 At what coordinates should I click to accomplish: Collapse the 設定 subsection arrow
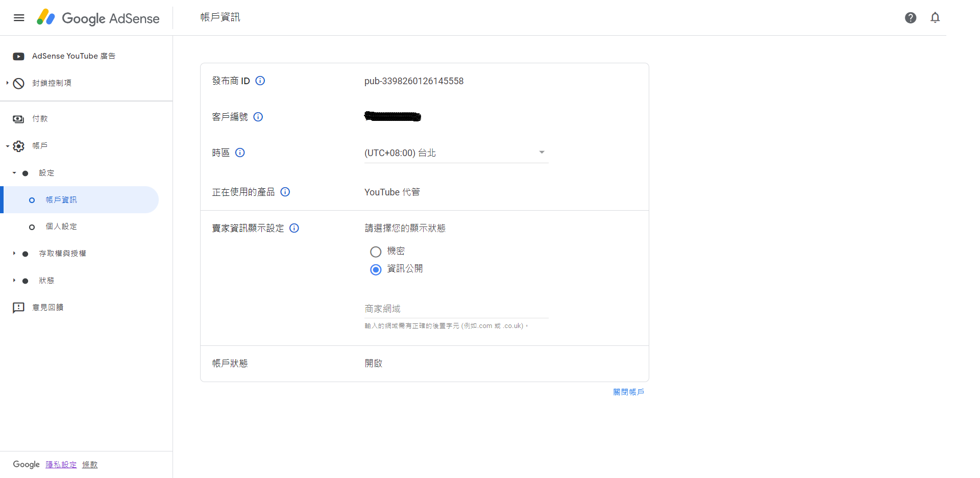point(14,173)
